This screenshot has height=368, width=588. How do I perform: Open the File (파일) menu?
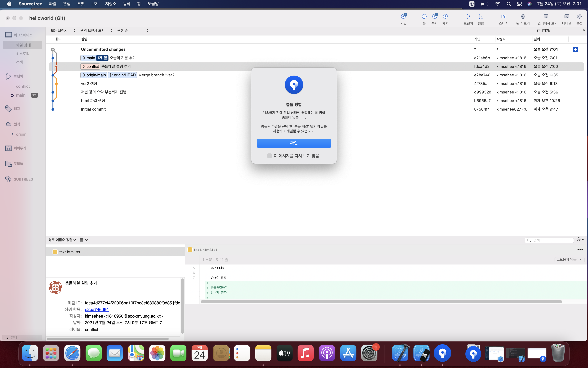coord(52,4)
